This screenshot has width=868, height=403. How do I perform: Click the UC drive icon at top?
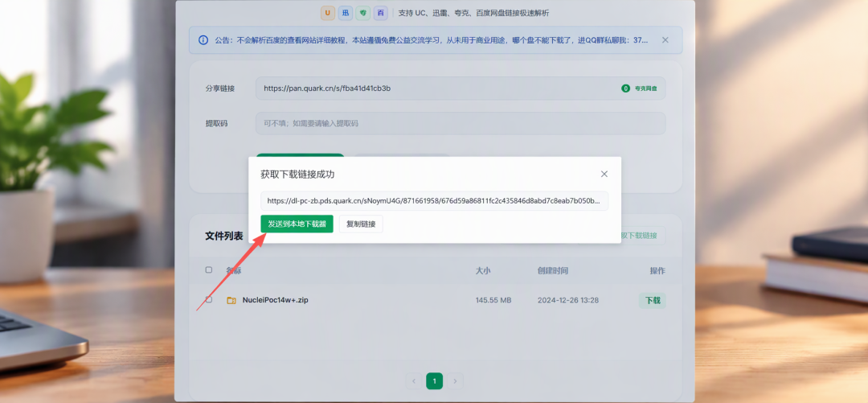pyautogui.click(x=328, y=13)
